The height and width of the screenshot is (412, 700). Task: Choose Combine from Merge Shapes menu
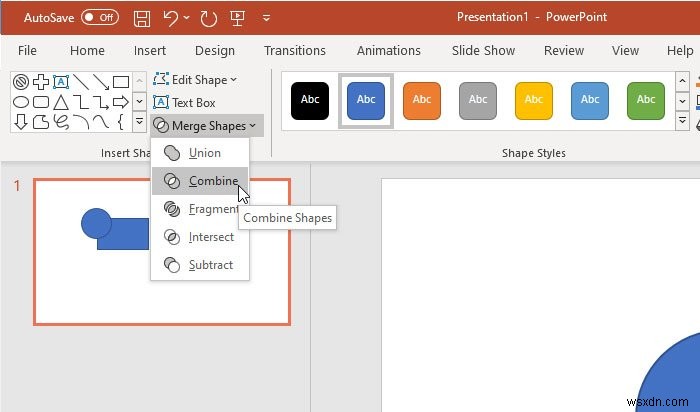pos(200,181)
